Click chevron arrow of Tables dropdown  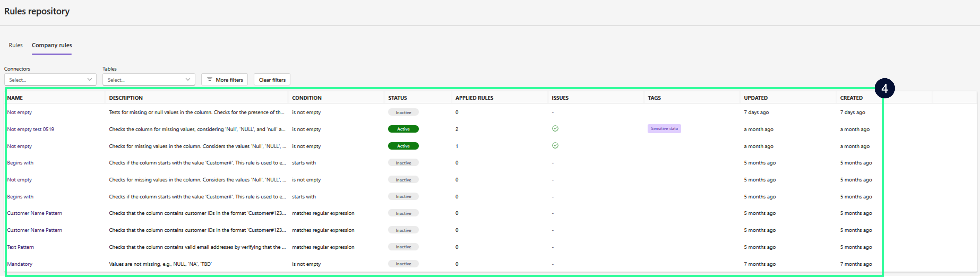(188, 79)
